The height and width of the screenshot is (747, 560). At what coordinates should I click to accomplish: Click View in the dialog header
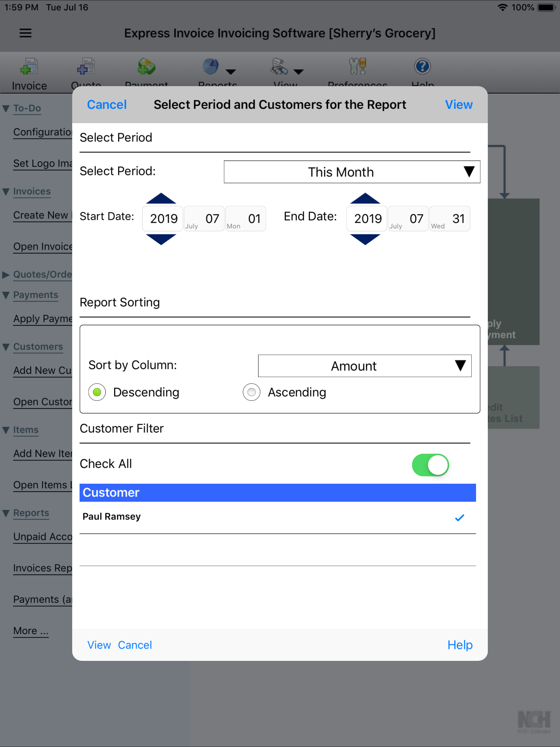click(x=458, y=105)
